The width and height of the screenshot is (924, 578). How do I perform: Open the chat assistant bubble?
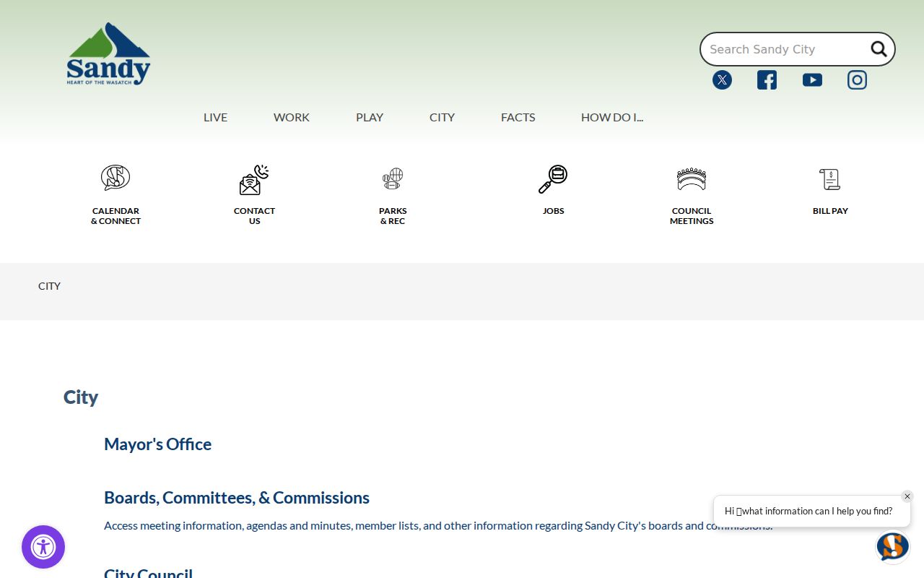click(892, 546)
